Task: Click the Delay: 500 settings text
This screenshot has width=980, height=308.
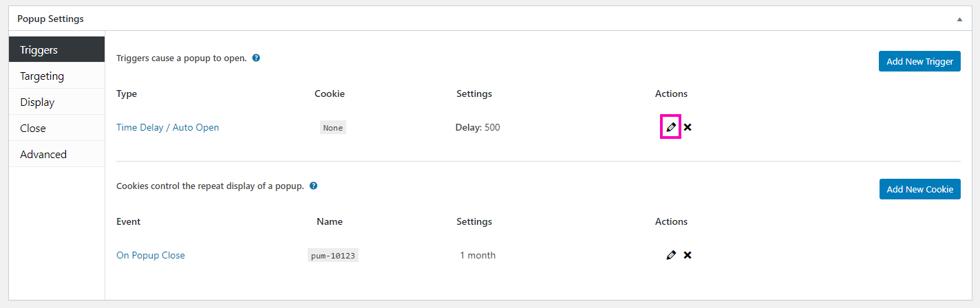Action: (478, 127)
